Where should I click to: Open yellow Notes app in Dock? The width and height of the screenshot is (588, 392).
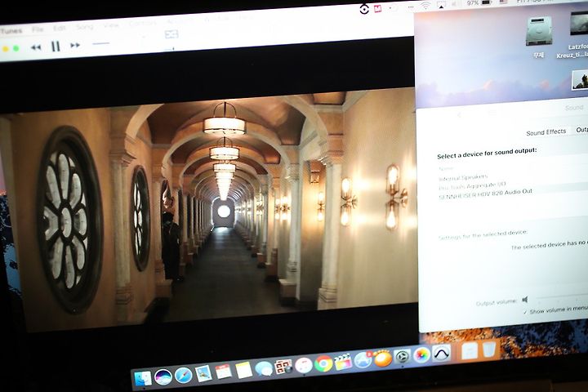point(243,370)
